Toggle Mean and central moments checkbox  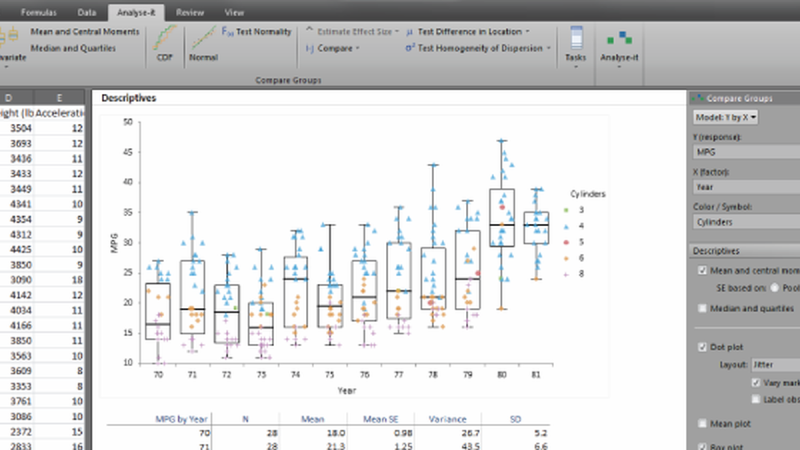click(703, 270)
